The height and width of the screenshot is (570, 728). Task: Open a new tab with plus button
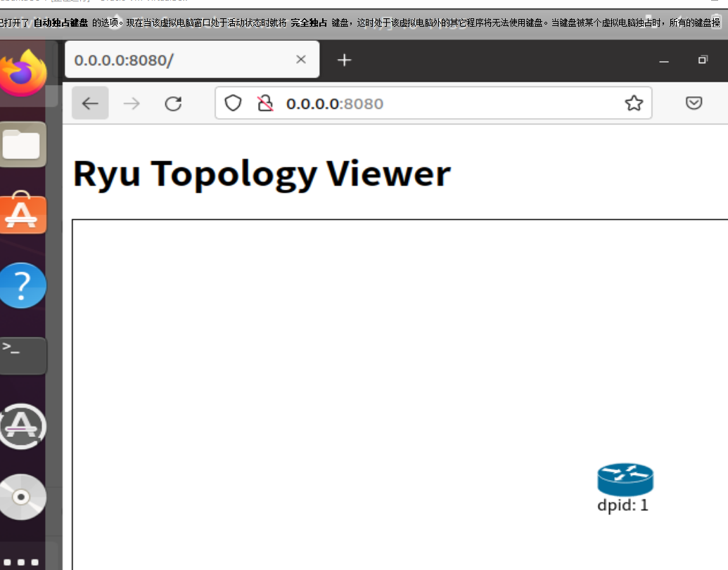click(x=344, y=60)
